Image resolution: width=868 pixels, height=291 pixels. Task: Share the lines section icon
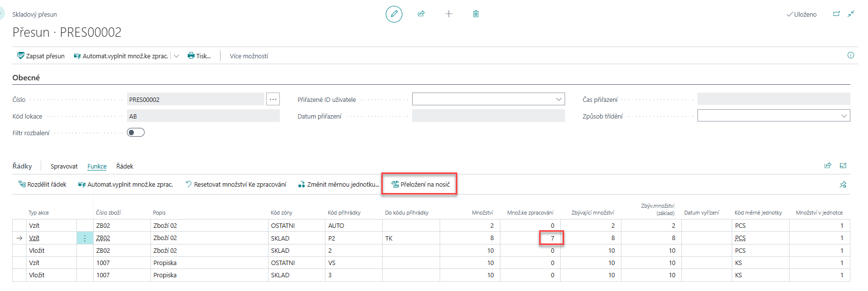(x=828, y=166)
